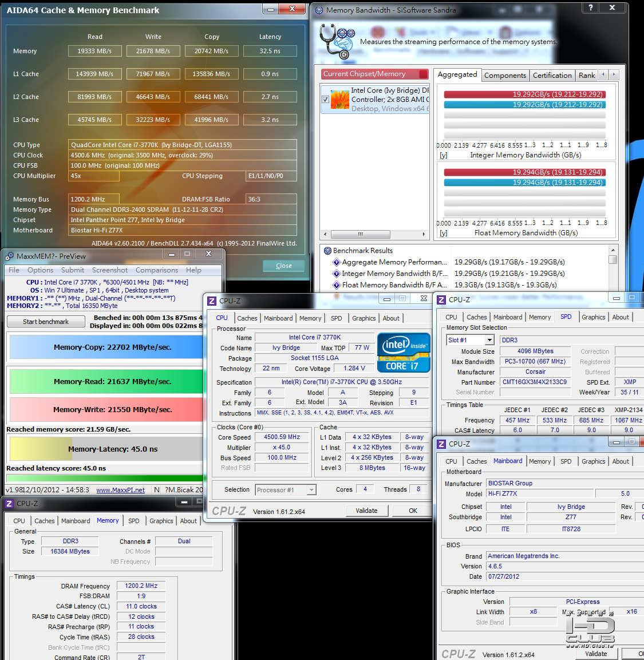Click the horizontal scrollbar under the chipset list
This screenshot has width=644, height=660.
(374, 234)
